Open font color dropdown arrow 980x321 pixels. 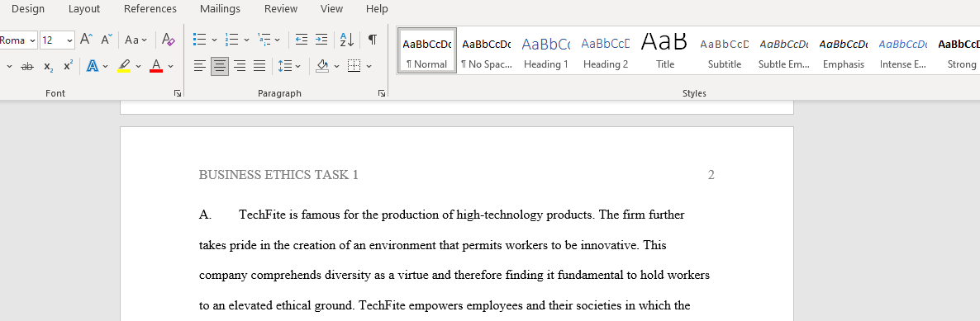[x=170, y=65]
